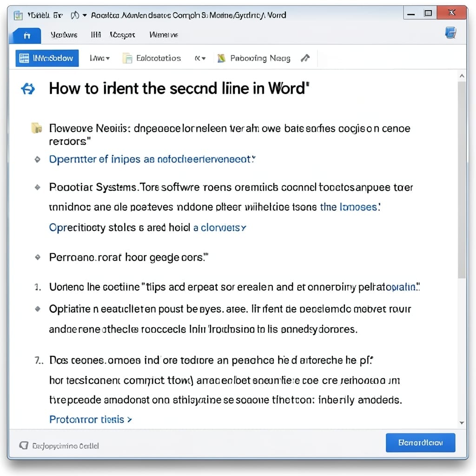Open the Mospac menu item

coord(122,35)
